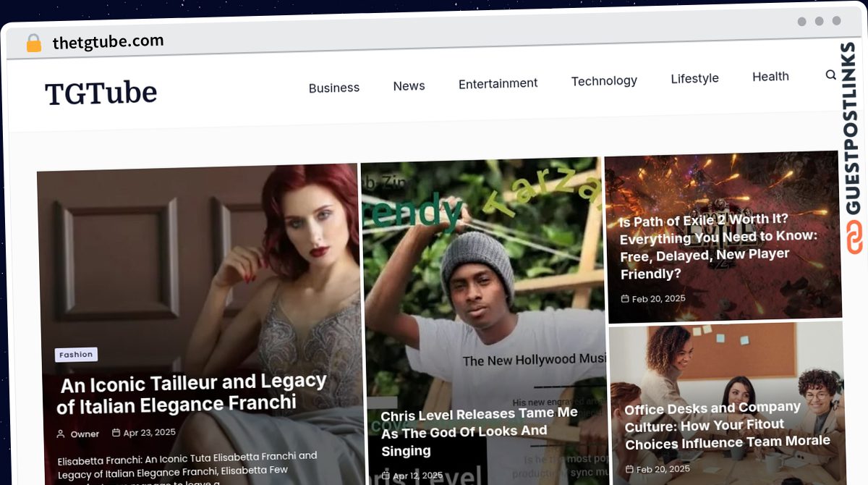Open the Entertainment category
Screen dimensions: 868x485
(x=498, y=83)
